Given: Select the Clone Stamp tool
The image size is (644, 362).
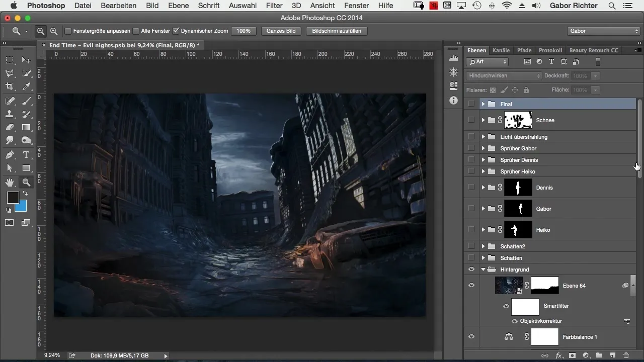Looking at the screenshot, I should pos(10,114).
